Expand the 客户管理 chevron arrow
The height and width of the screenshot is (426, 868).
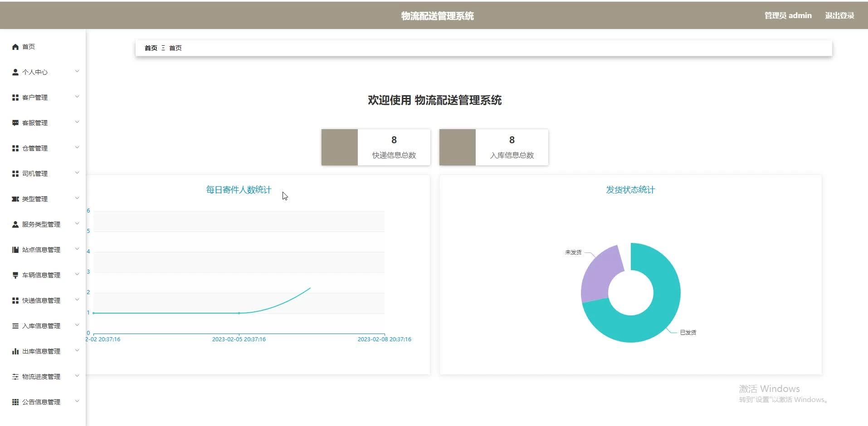[77, 97]
